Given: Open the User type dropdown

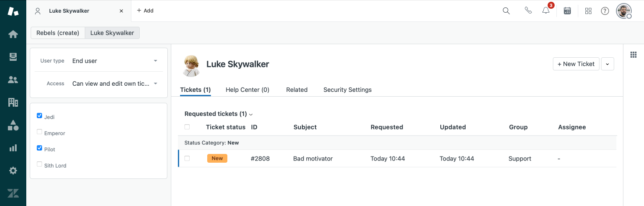Looking at the screenshot, I should (x=115, y=61).
